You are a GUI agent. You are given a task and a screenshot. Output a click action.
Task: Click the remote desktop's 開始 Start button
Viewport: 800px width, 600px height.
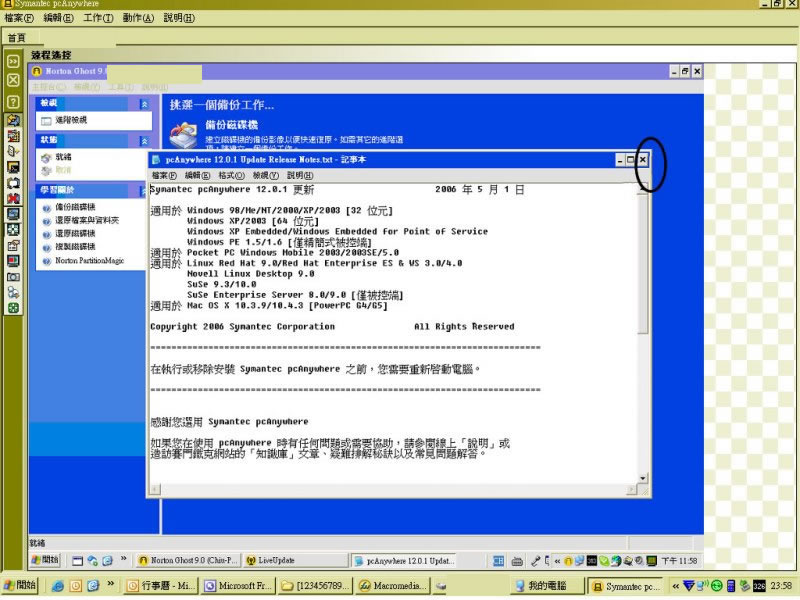[45, 560]
